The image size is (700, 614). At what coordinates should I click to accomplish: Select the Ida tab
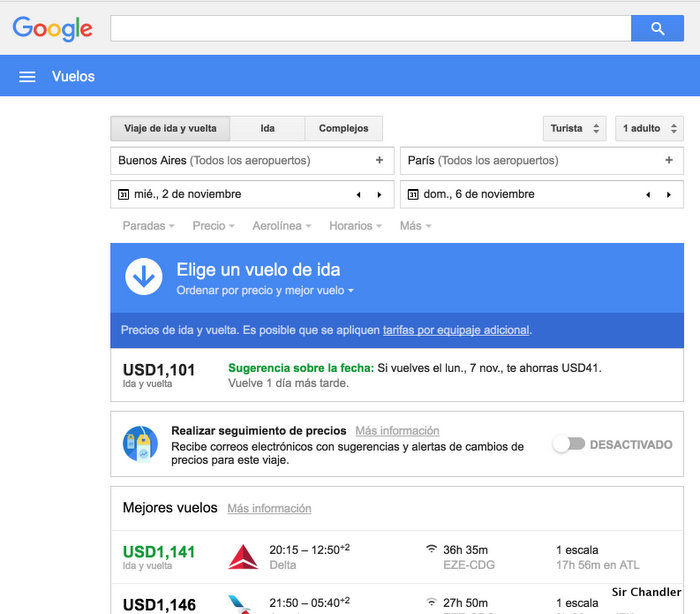(267, 129)
